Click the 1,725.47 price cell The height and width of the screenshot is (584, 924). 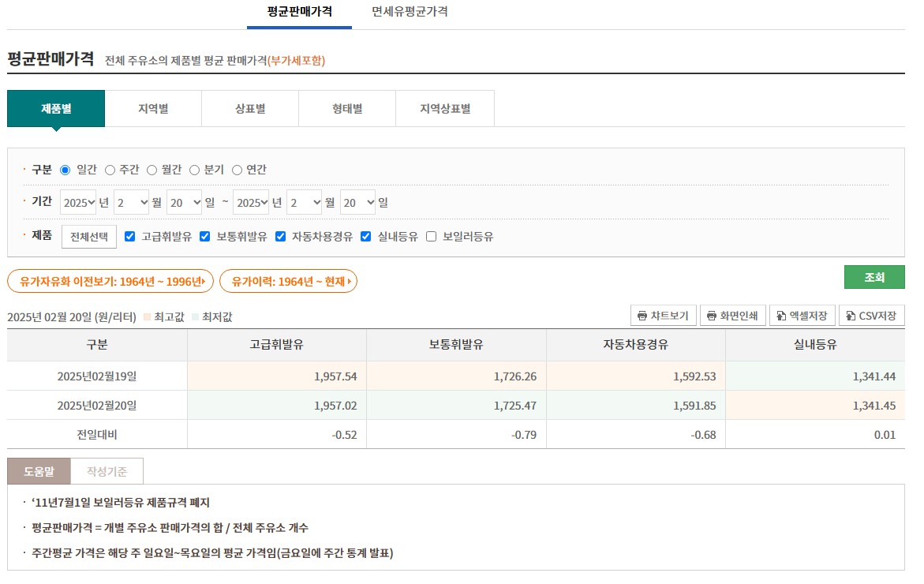click(x=456, y=406)
